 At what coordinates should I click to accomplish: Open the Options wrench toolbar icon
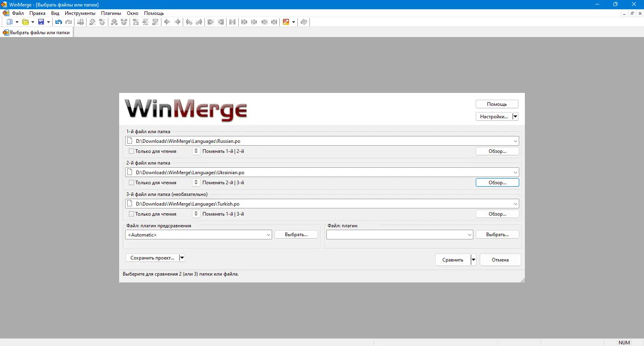tap(286, 22)
